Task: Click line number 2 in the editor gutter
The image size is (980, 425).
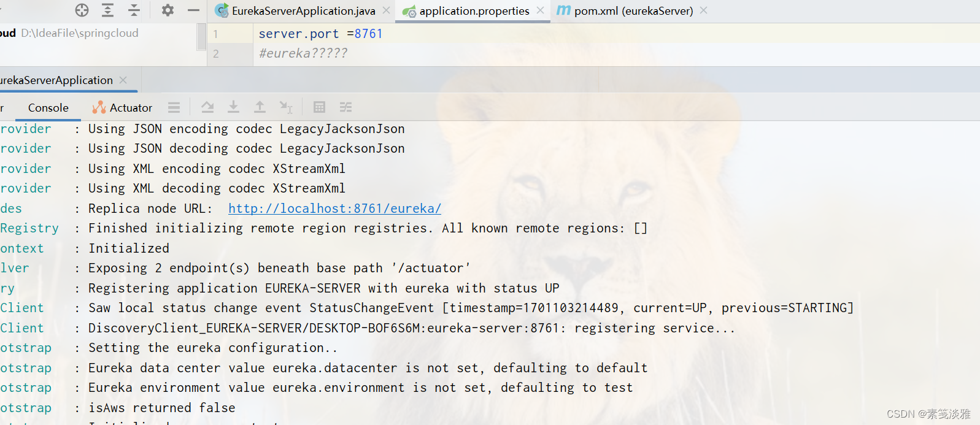Action: click(x=215, y=53)
